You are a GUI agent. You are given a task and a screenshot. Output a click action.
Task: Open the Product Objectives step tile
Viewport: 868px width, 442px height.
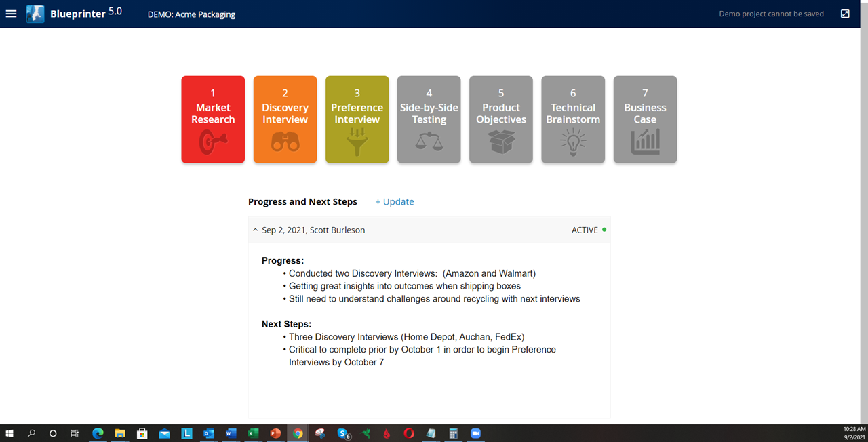(x=501, y=119)
